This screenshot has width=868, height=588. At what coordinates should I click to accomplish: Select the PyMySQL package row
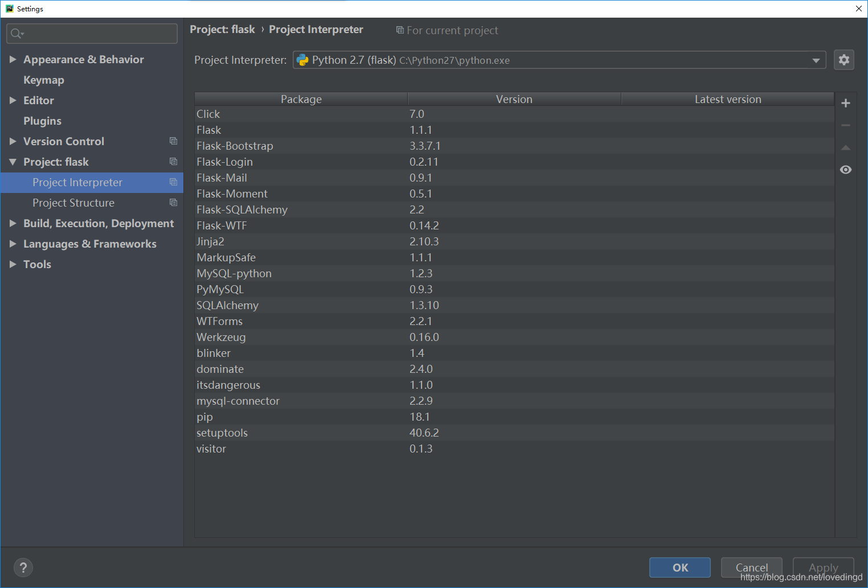tap(514, 289)
